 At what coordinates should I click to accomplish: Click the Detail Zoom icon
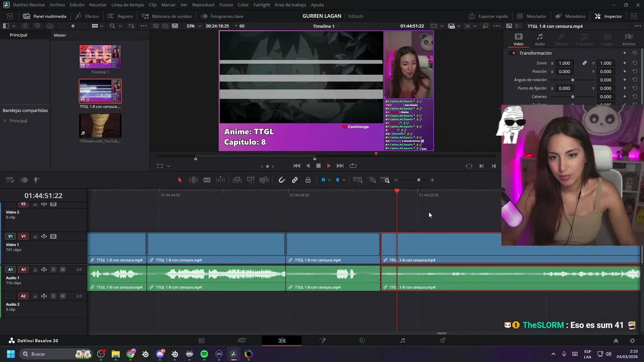tap(372, 180)
